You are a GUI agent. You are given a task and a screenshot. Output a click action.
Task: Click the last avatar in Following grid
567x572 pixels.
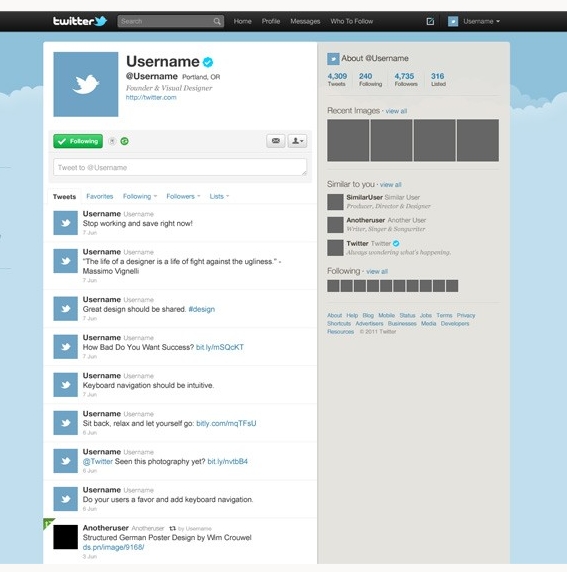coord(452,286)
